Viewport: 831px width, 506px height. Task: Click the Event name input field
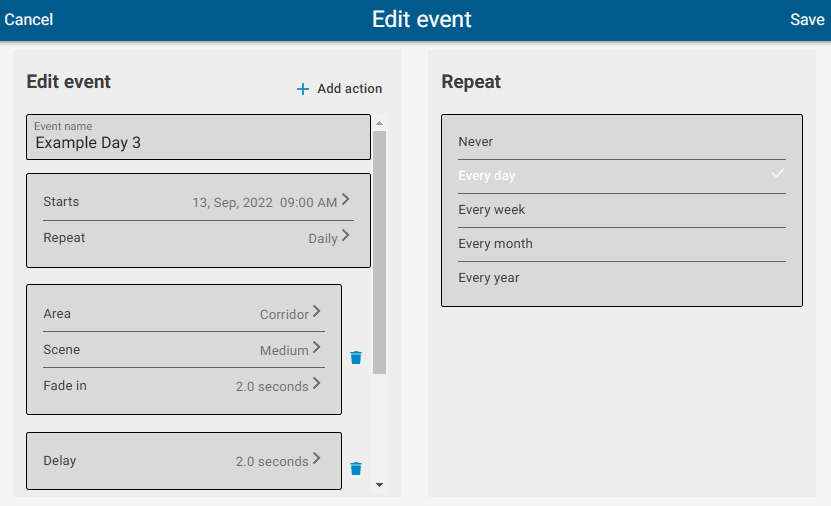click(x=198, y=138)
